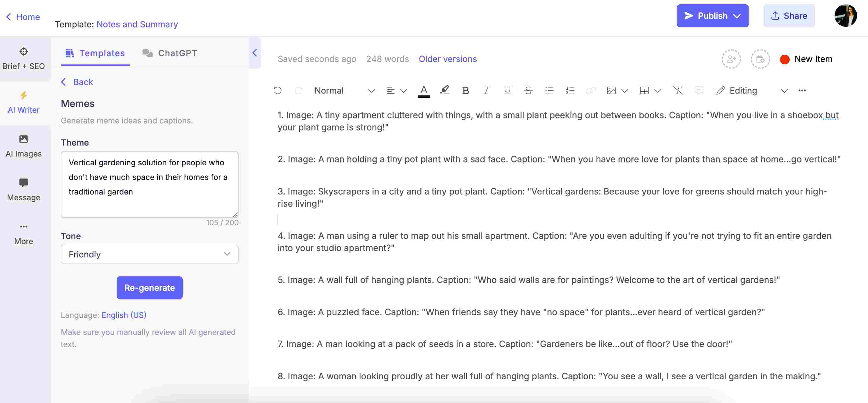Toggle the collapse sidebar chevron
This screenshot has width=868, height=403.
click(254, 52)
